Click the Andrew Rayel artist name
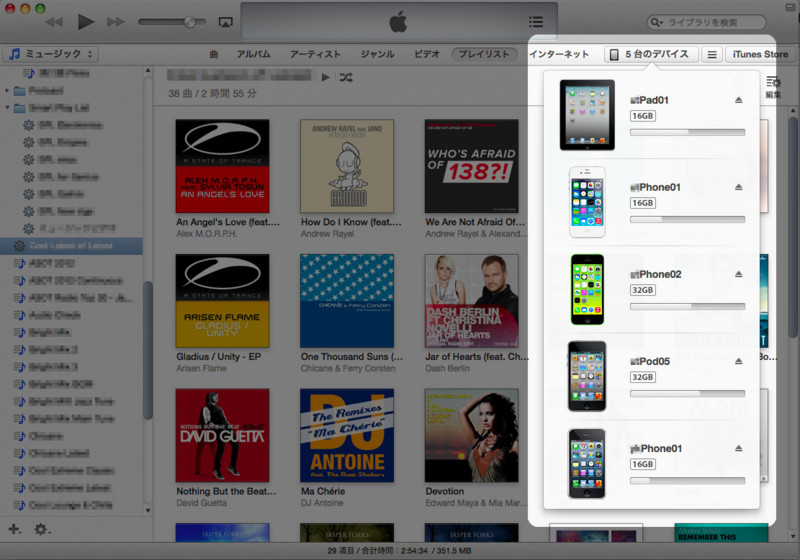Screen dimensions: 800x560 pyautogui.click(x=327, y=234)
